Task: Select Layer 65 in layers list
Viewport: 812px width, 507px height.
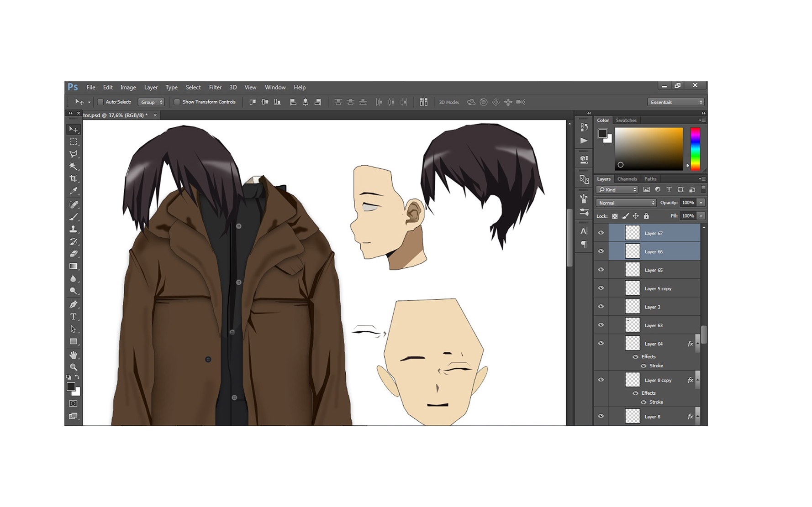Action: 654,270
